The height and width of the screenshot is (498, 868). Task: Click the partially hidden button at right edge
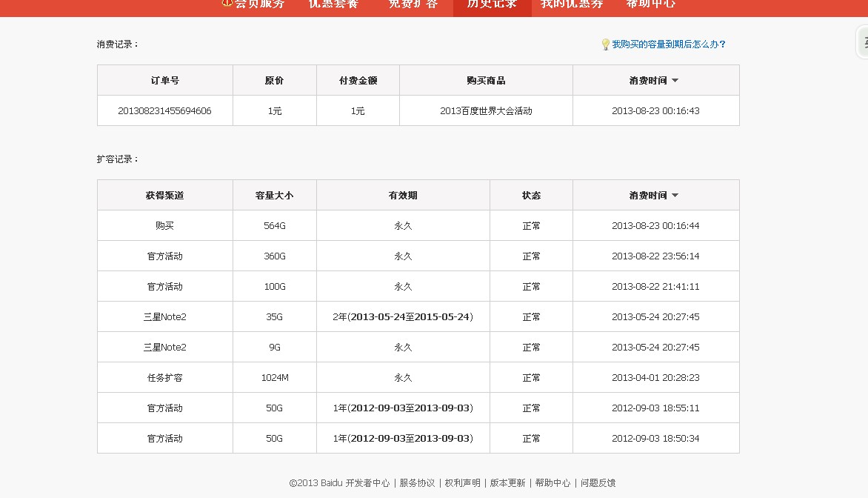point(863,42)
